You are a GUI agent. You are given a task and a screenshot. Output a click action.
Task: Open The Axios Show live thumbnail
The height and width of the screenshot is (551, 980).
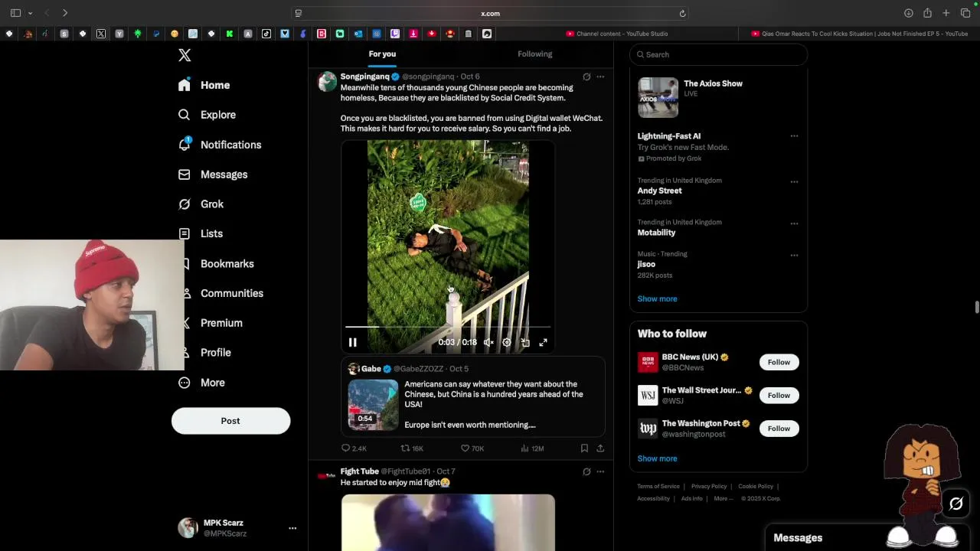point(658,97)
